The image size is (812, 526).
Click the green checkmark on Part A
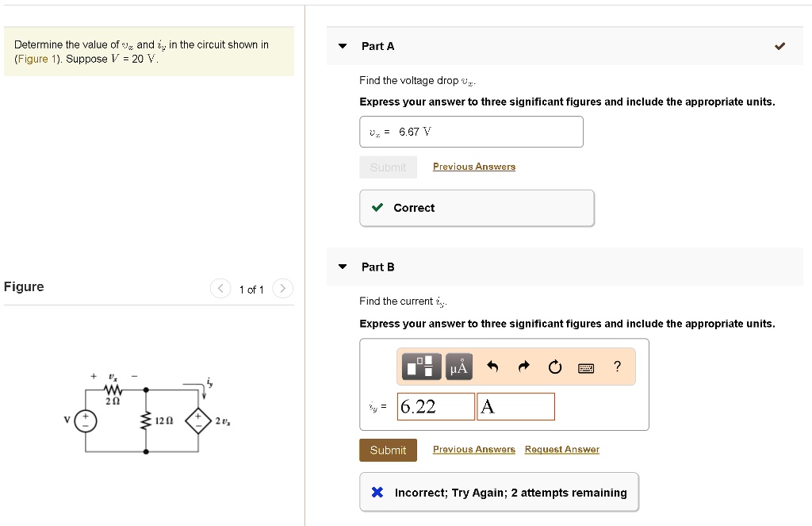[779, 46]
